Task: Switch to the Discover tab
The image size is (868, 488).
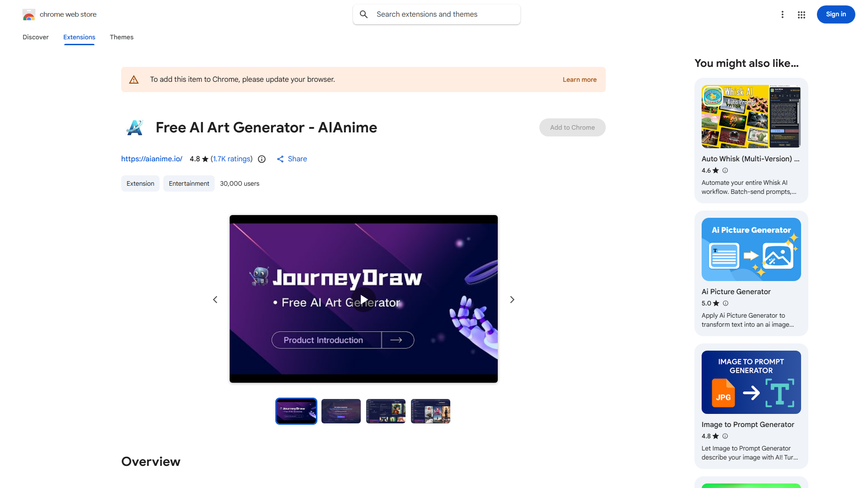Action: coord(35,37)
